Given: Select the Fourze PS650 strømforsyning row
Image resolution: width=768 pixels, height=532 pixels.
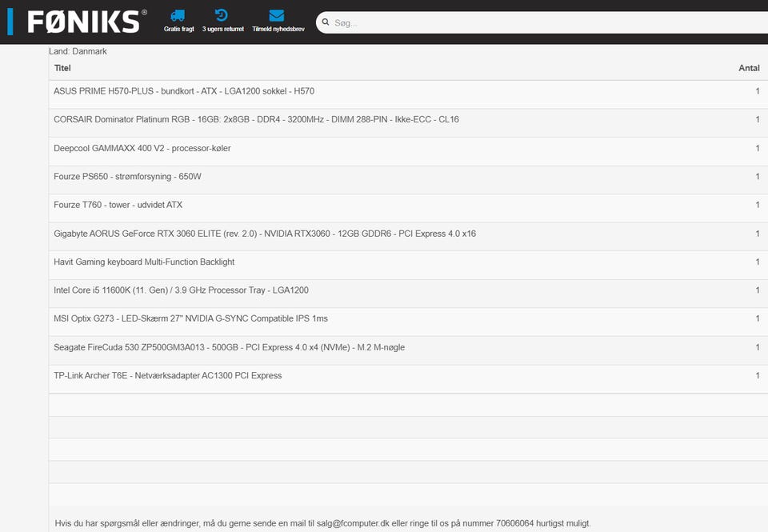Looking at the screenshot, I should [408, 180].
